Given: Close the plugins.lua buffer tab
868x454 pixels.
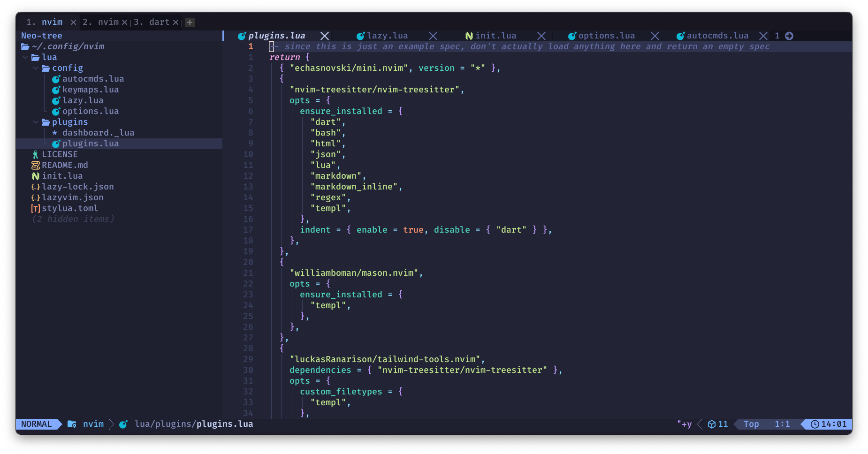Looking at the screenshot, I should pos(324,36).
